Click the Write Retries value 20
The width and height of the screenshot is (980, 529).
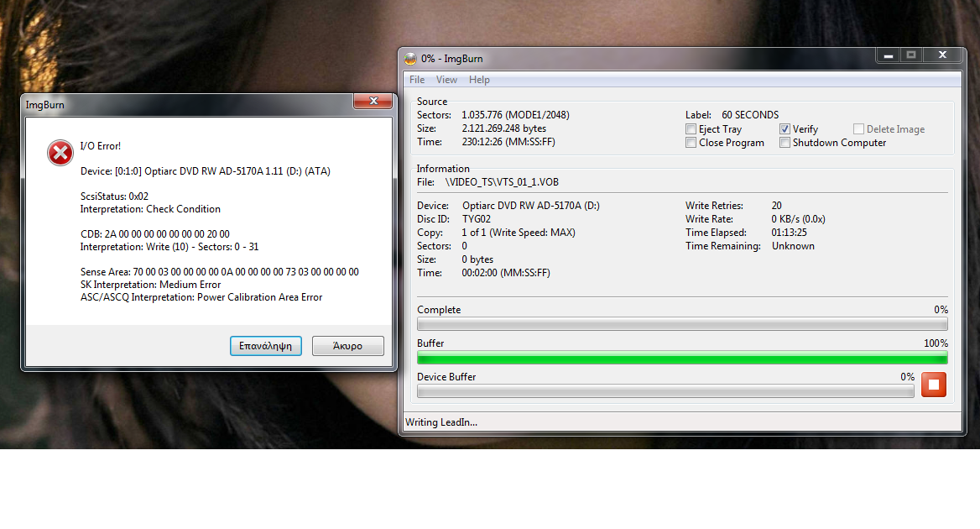coord(776,206)
